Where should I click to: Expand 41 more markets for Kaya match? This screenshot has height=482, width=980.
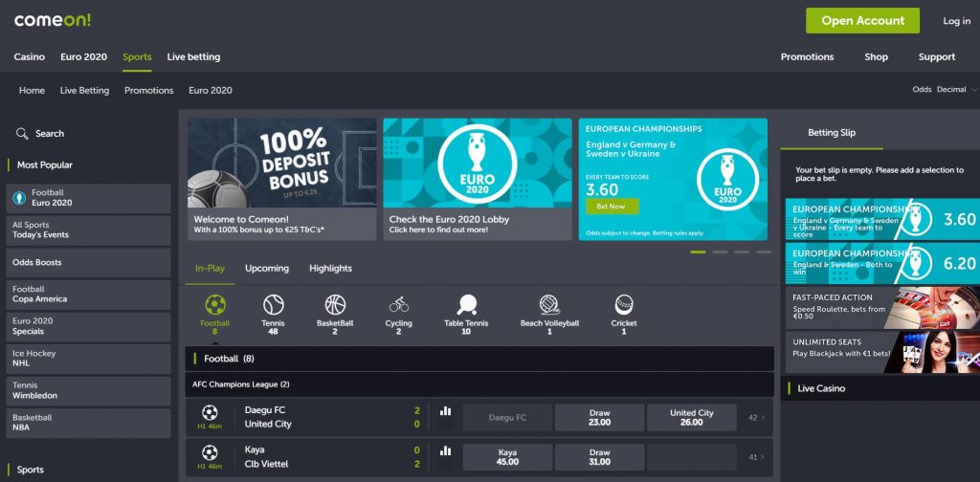pos(756,457)
